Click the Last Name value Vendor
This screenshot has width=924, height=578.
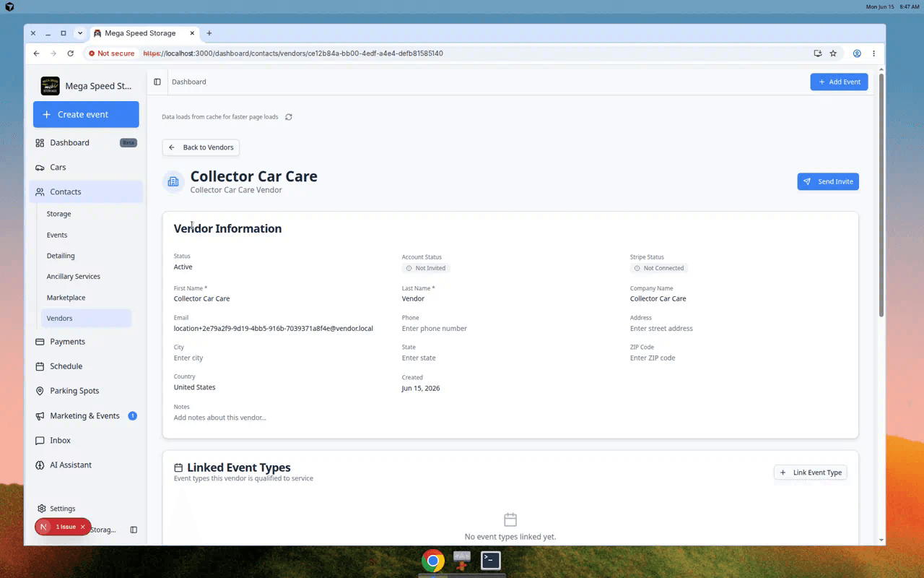point(413,298)
